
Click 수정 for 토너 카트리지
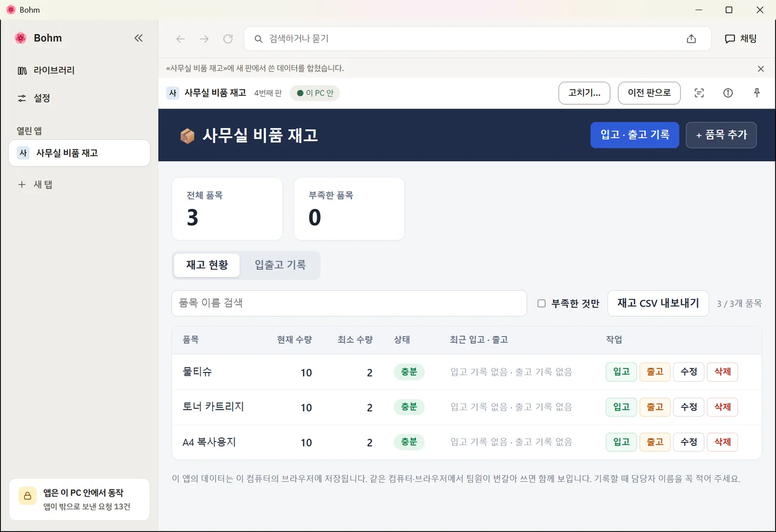(x=689, y=407)
